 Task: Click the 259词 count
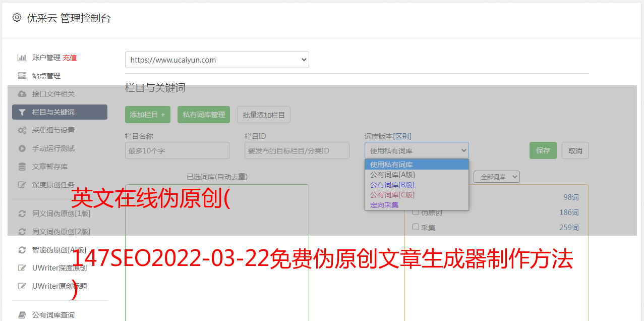click(x=569, y=228)
